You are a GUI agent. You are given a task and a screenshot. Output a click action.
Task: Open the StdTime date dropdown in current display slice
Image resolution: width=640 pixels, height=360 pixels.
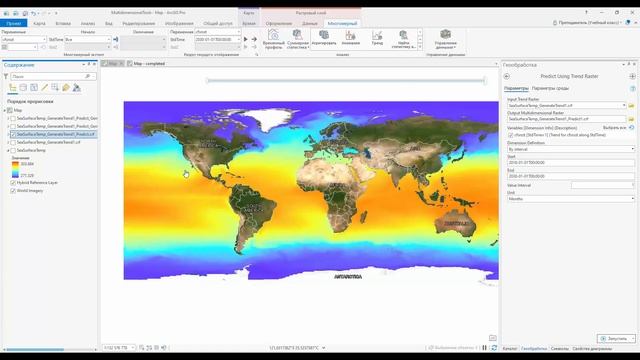218,40
